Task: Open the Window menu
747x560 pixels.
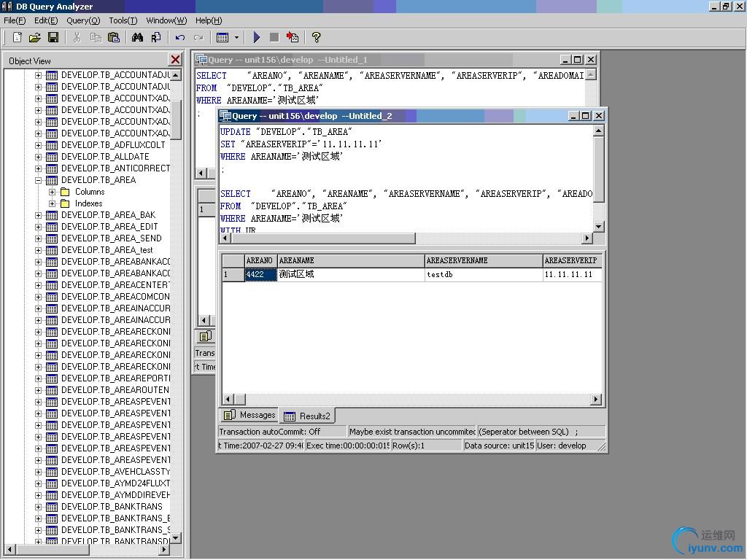Action: tap(166, 20)
